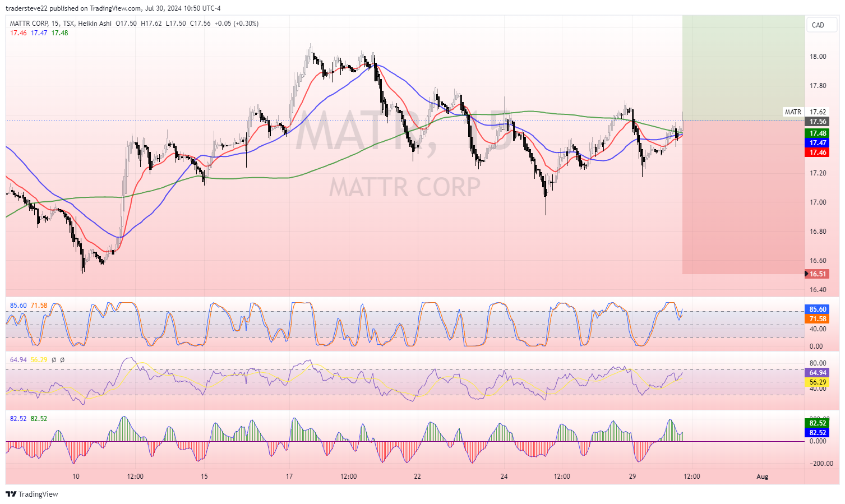
Task: Click the orange 71.58 stochastic legend value
Action: [x=39, y=306]
